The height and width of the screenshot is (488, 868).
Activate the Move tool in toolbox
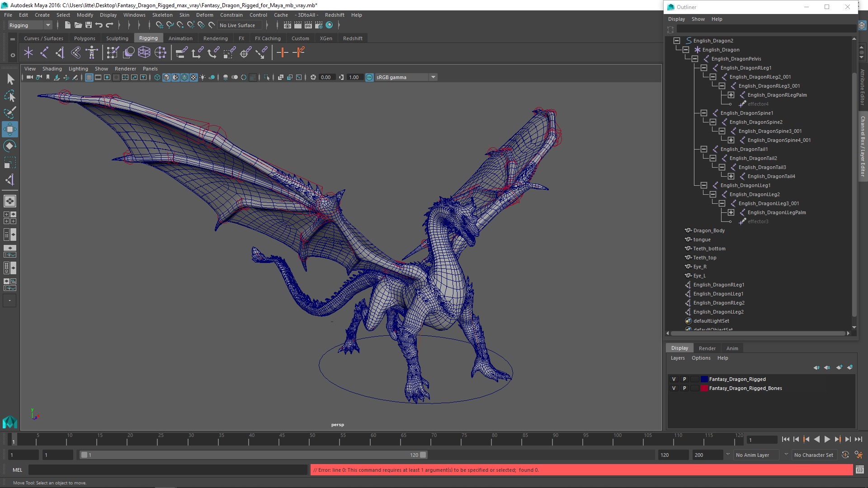pos(10,129)
